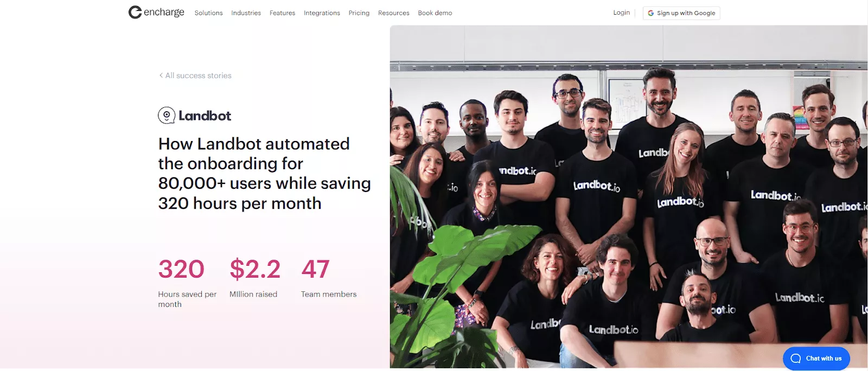
Task: Open the Features dropdown
Action: click(x=282, y=13)
